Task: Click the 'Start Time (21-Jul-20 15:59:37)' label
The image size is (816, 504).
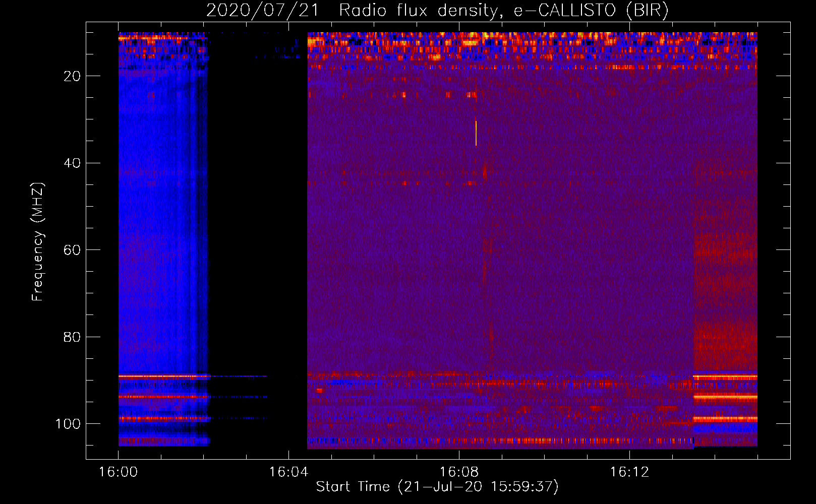Action: [437, 487]
